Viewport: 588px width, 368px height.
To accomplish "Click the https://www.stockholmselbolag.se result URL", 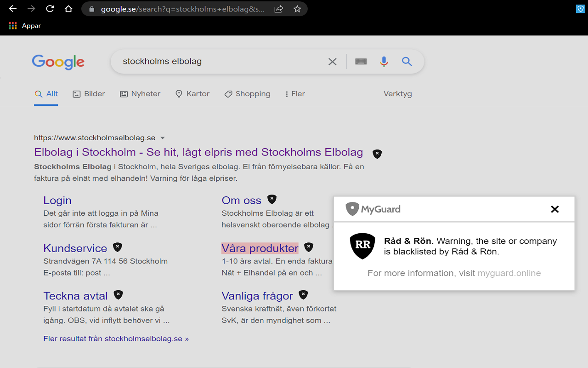I will (x=95, y=138).
